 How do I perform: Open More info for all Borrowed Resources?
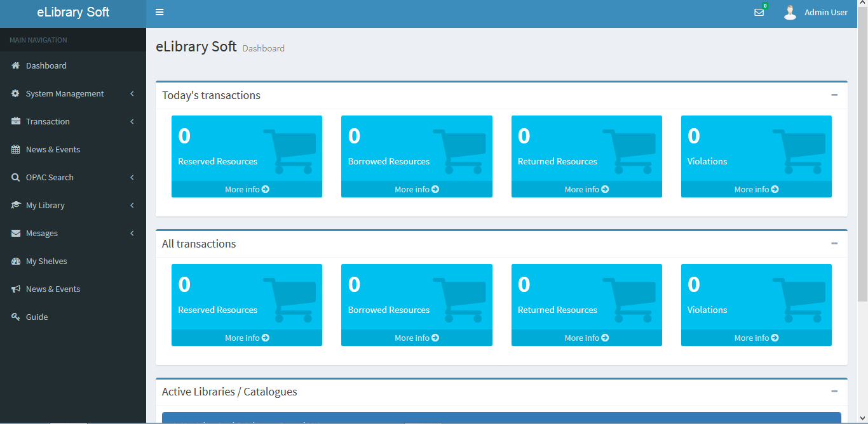point(416,337)
